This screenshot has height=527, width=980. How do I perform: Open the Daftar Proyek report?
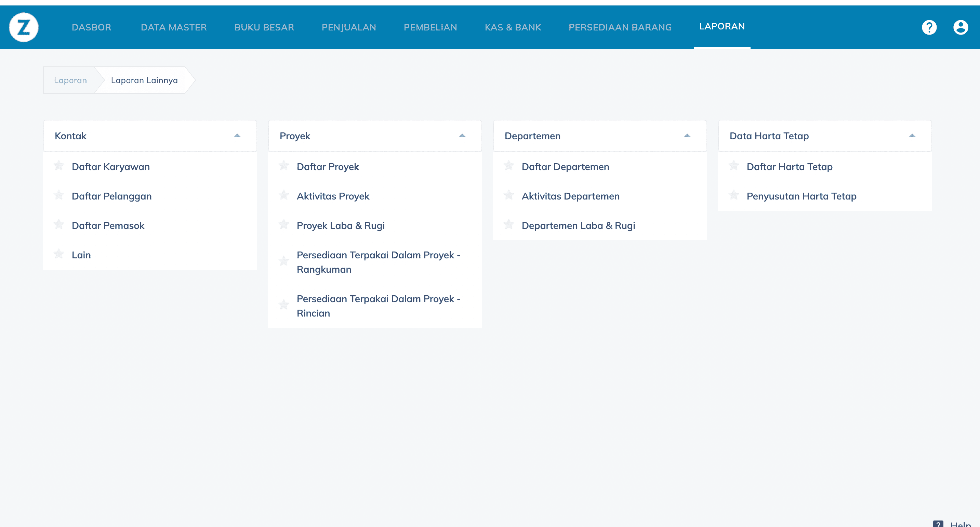coord(328,167)
